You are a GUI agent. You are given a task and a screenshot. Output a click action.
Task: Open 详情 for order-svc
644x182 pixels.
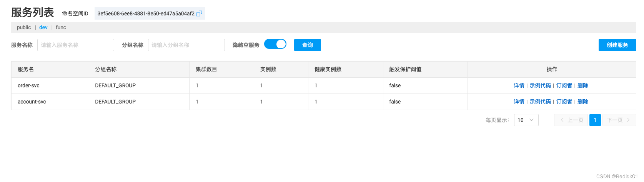519,85
